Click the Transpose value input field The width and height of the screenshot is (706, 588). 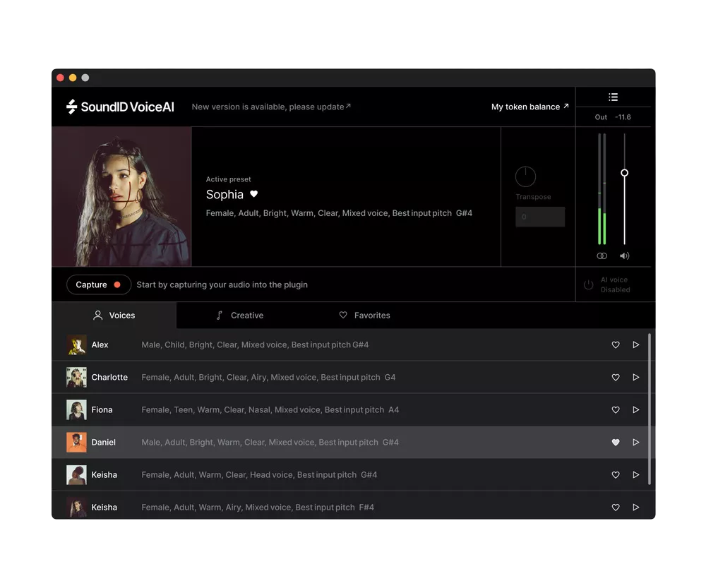point(540,217)
